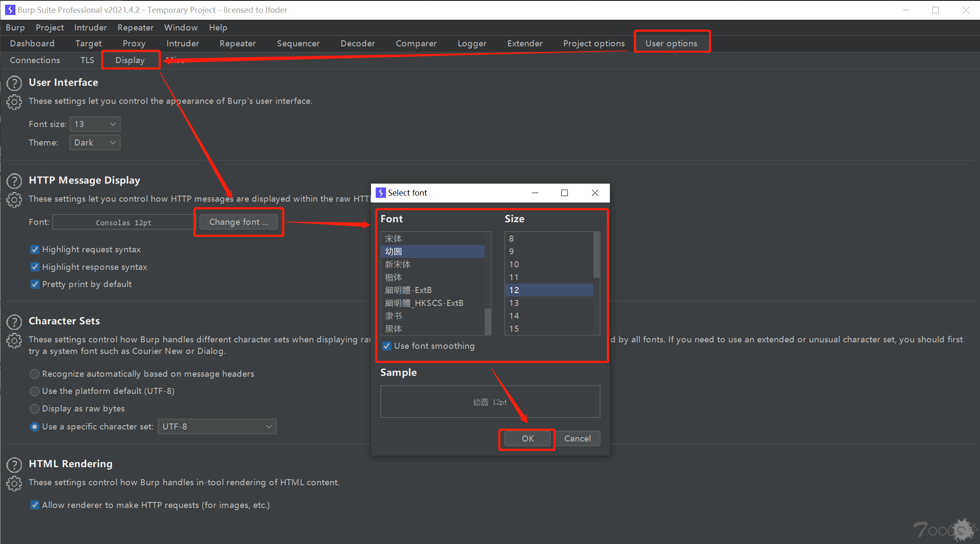Open the HTTP Message Display gear options

pos(14,200)
